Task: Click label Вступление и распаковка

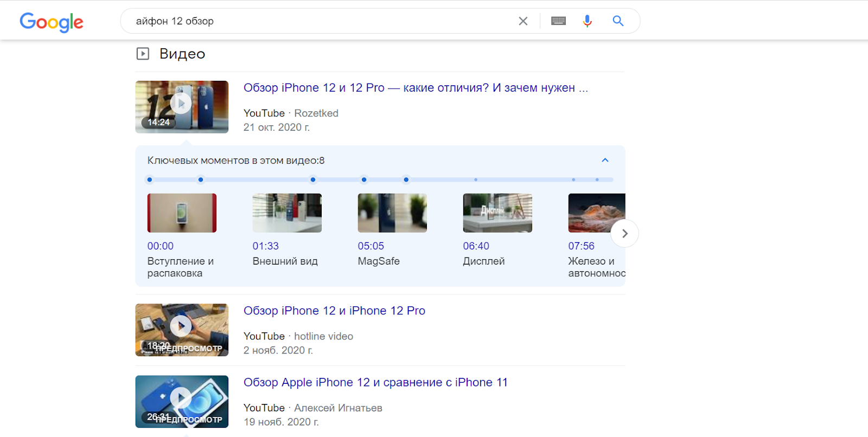Action: pos(181,267)
